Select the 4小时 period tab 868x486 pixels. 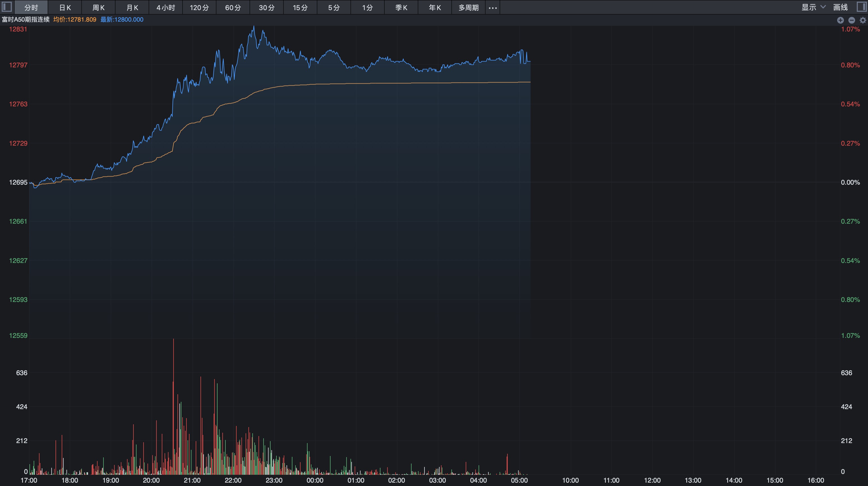(x=165, y=7)
